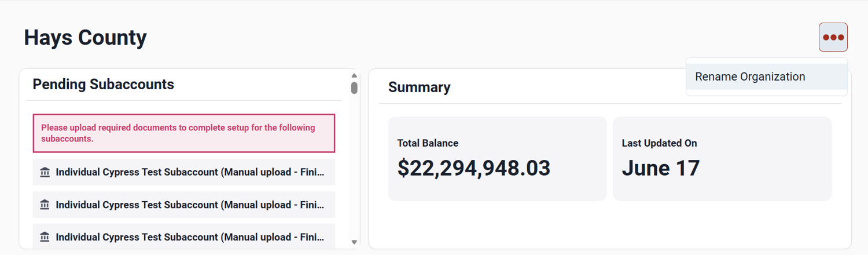Click the upload required documents alert
This screenshot has height=255, width=868.
pyautogui.click(x=183, y=133)
